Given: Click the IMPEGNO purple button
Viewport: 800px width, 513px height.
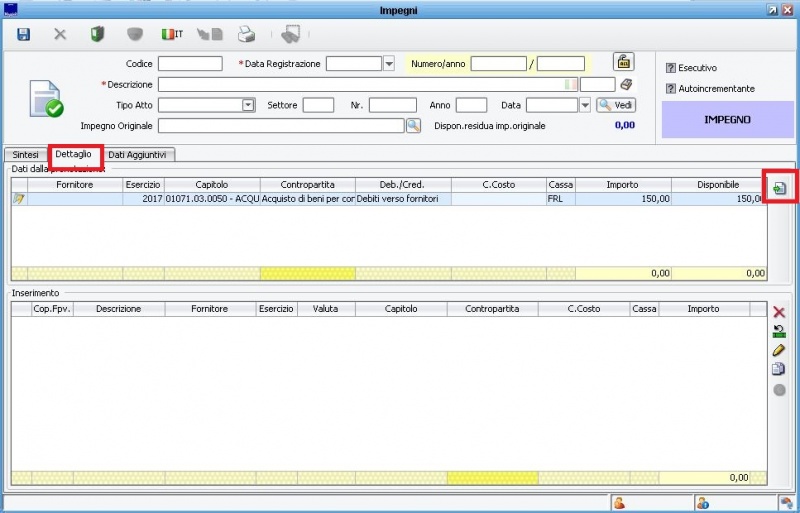Looking at the screenshot, I should click(727, 119).
